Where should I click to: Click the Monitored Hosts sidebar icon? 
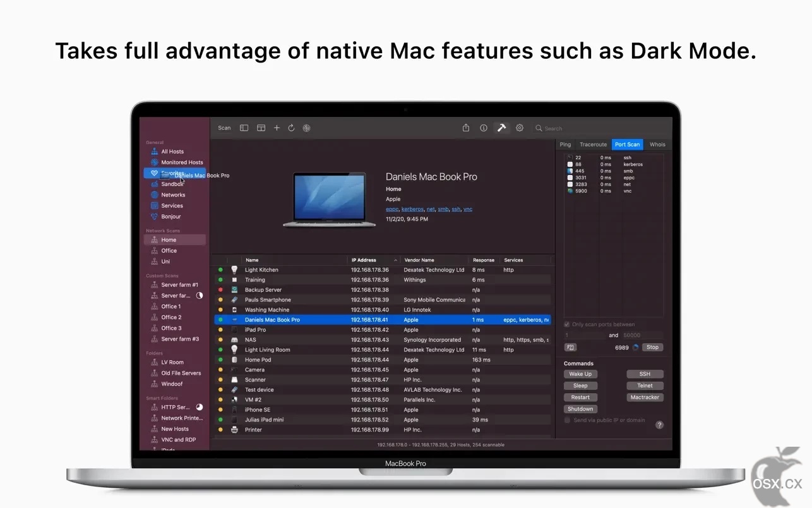pos(154,162)
